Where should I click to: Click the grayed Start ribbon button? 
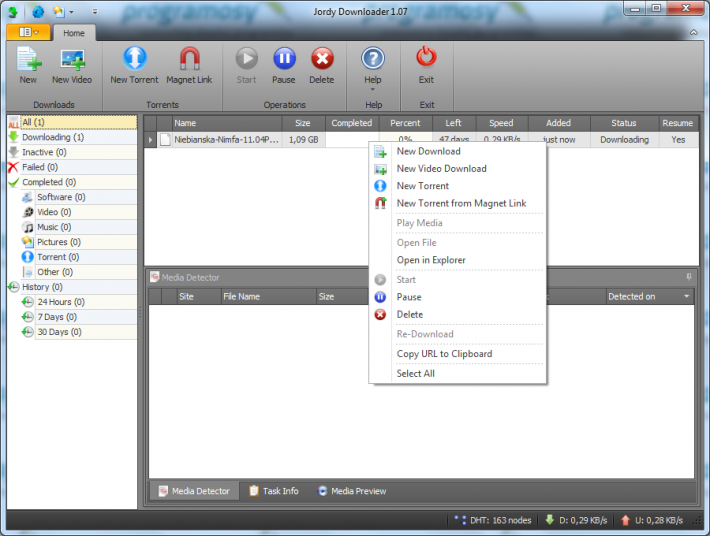tap(246, 66)
